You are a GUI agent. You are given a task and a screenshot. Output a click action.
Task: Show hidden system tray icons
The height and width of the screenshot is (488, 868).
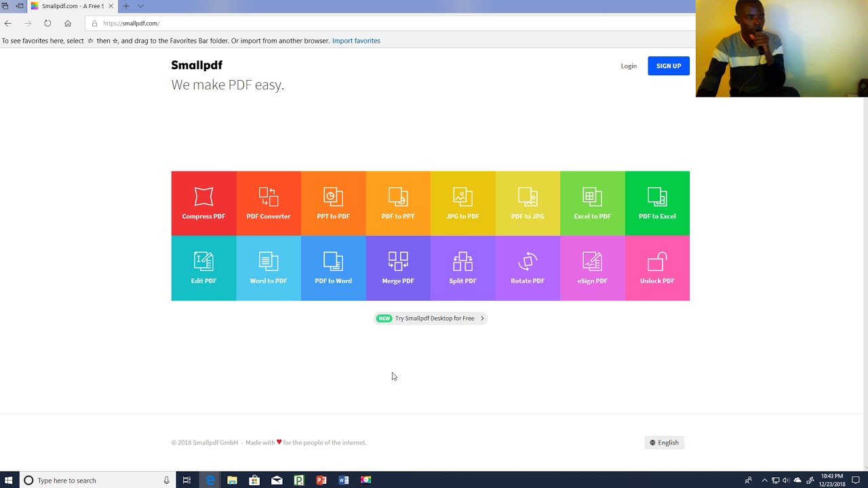pyautogui.click(x=764, y=480)
